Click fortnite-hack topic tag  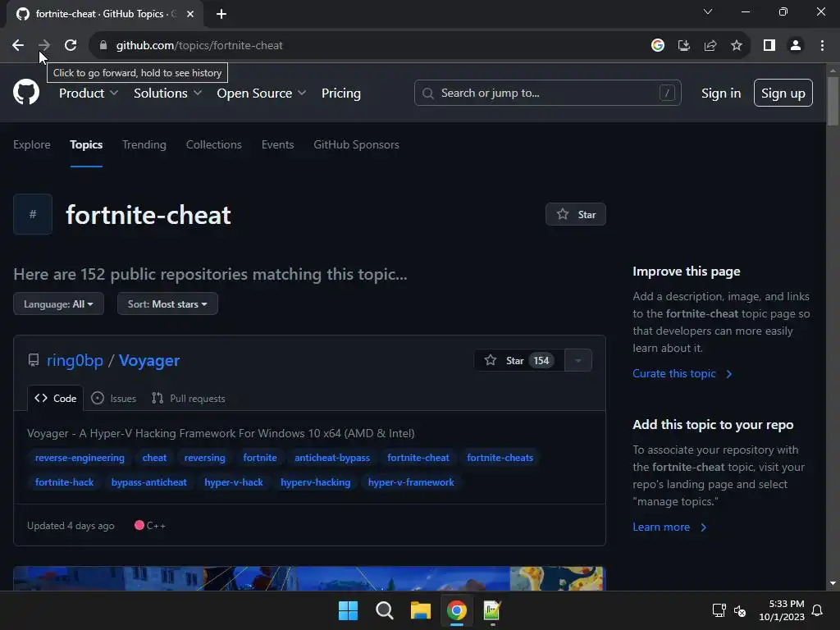(64, 482)
